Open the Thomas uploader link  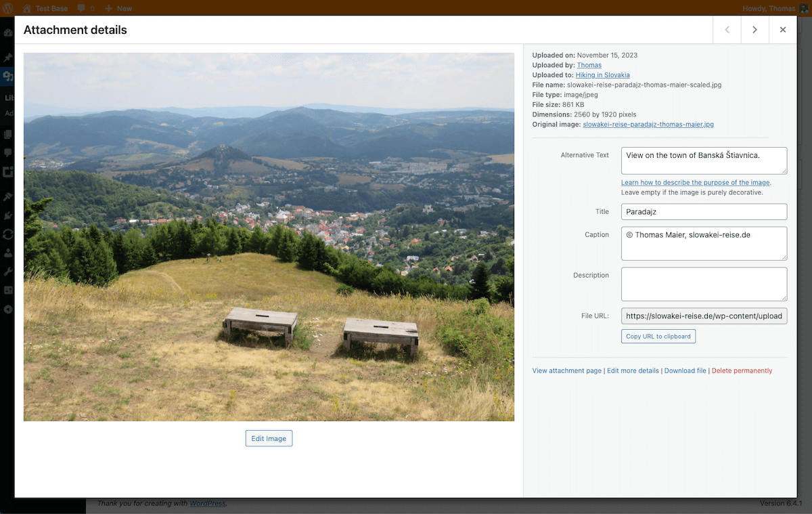pos(589,65)
